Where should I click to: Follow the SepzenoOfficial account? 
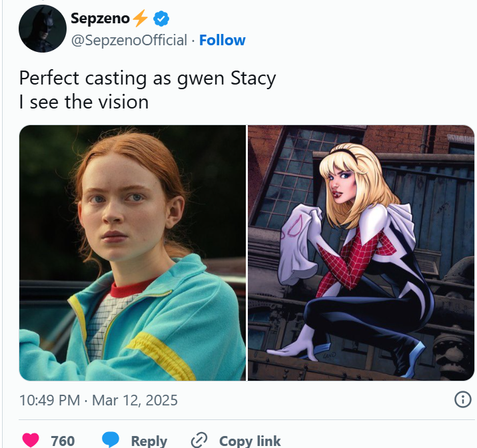223,41
